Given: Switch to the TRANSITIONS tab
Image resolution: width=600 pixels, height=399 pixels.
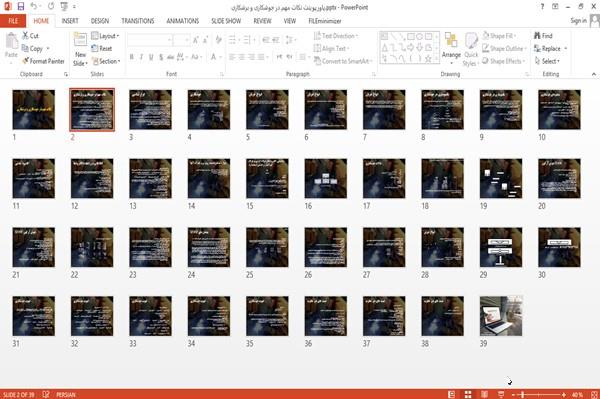Looking at the screenshot, I should (138, 21).
